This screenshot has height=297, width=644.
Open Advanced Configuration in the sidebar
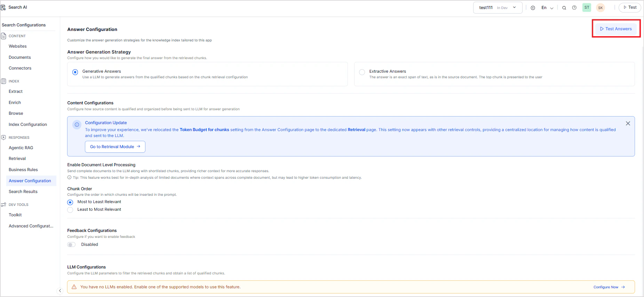coord(31,226)
